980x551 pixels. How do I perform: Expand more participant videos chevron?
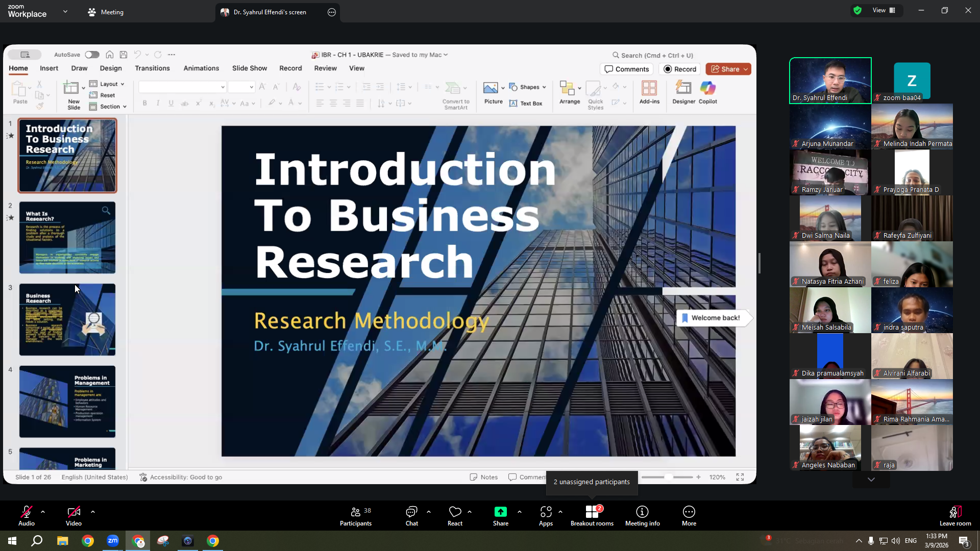click(871, 480)
